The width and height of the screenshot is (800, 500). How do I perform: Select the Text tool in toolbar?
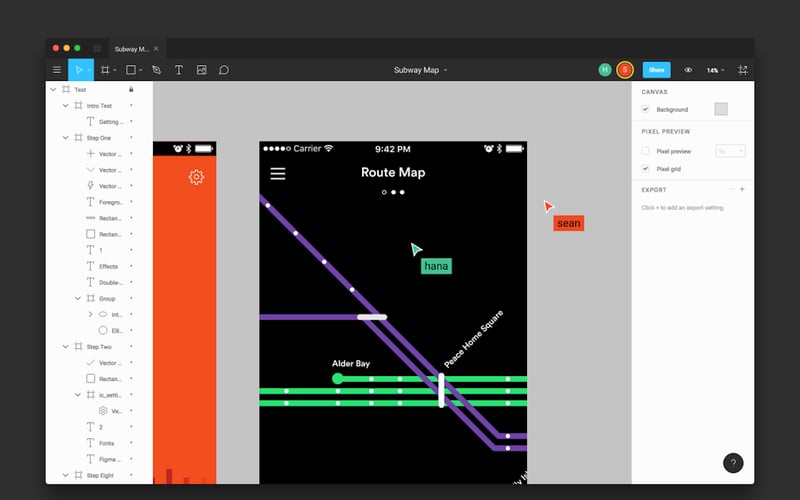(x=179, y=70)
